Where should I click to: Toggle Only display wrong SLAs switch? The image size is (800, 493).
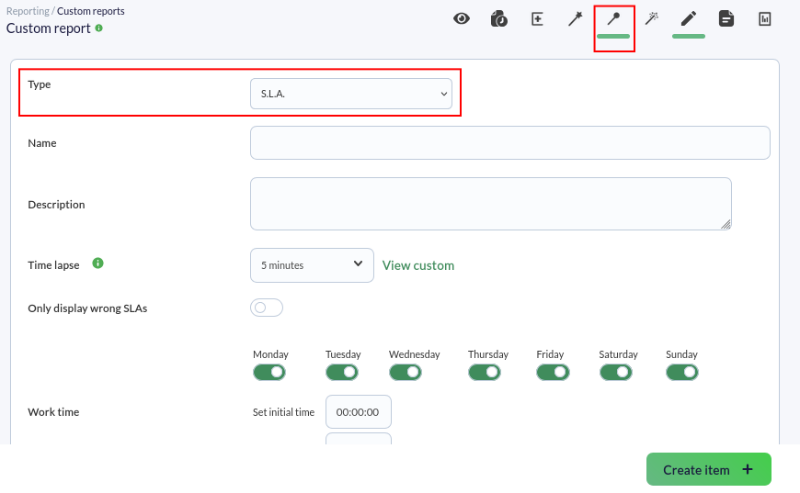[266, 308]
